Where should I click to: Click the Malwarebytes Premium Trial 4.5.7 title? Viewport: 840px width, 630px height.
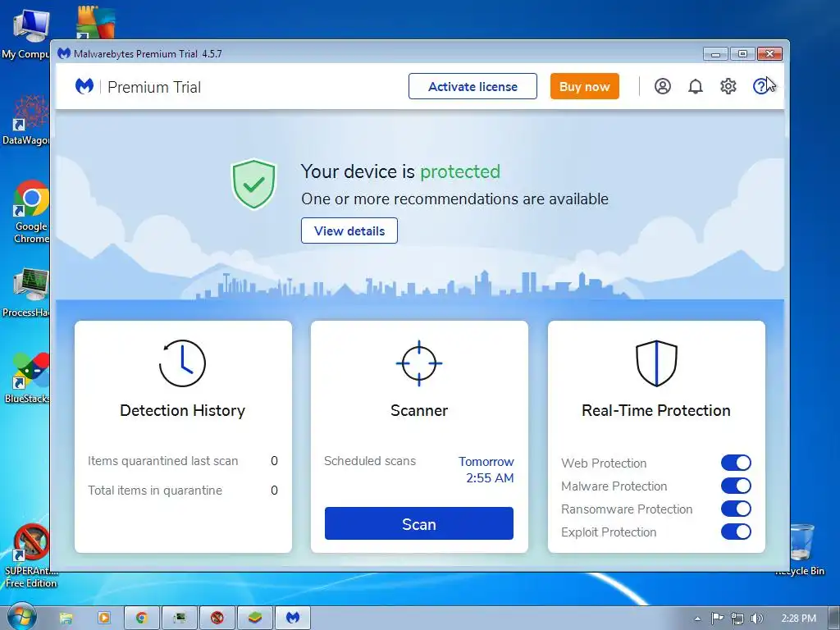148,53
